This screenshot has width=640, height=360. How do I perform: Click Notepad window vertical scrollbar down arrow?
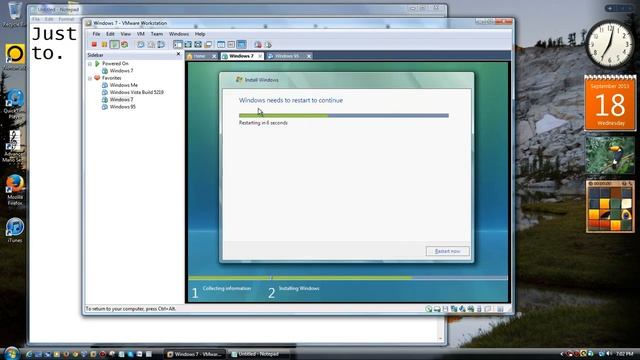click(440, 338)
